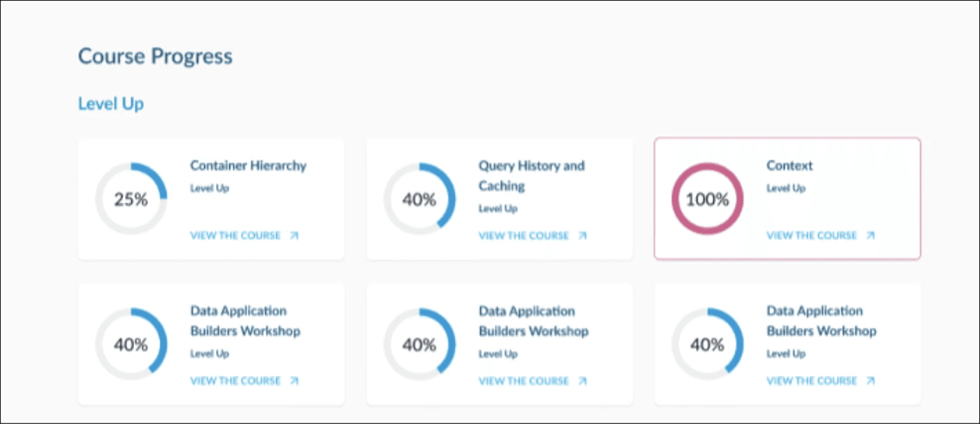Click the arrow icon on the first Workshop card
980x424 pixels.
click(x=293, y=381)
